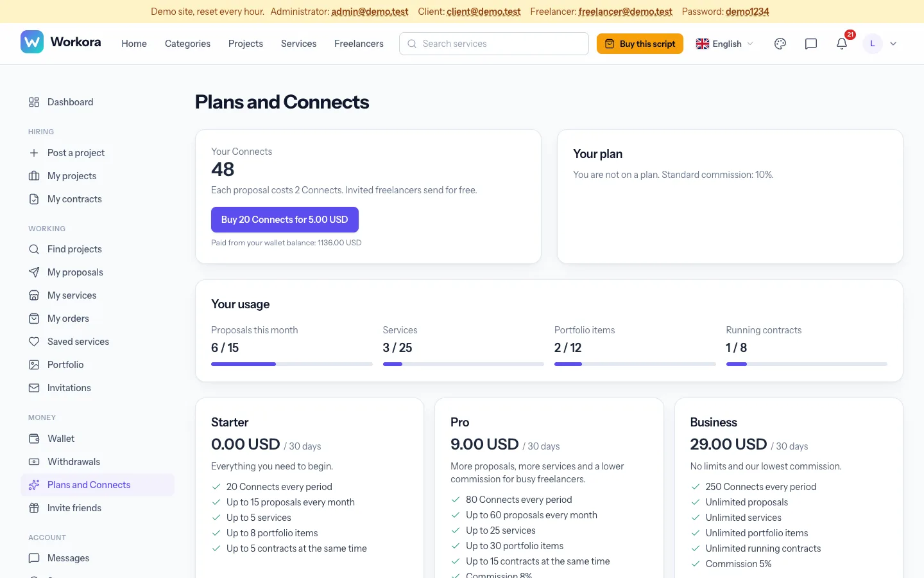Click the Running contracts progress bar
This screenshot has width=924, height=578.
807,364
